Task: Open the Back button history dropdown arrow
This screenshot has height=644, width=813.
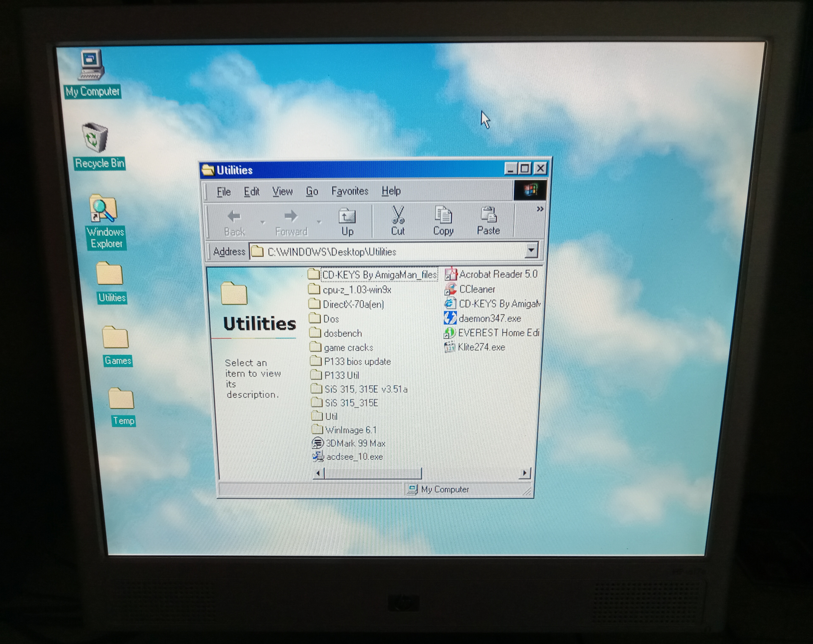Action: pos(263,222)
